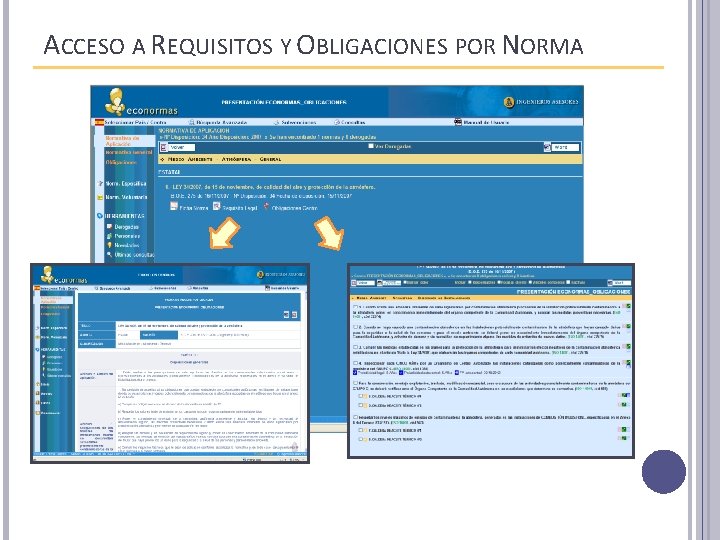Click the green status icon for obligation 4
This screenshot has height=540, width=720.
(627, 364)
